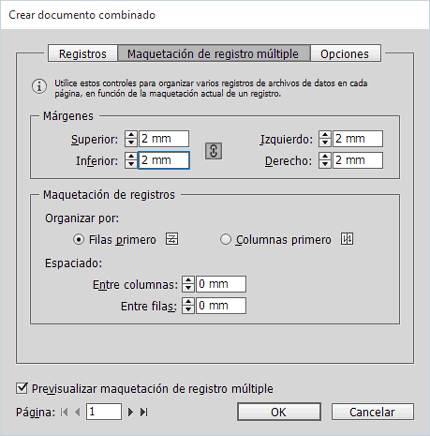Switch to the Registros tab

coord(83,54)
